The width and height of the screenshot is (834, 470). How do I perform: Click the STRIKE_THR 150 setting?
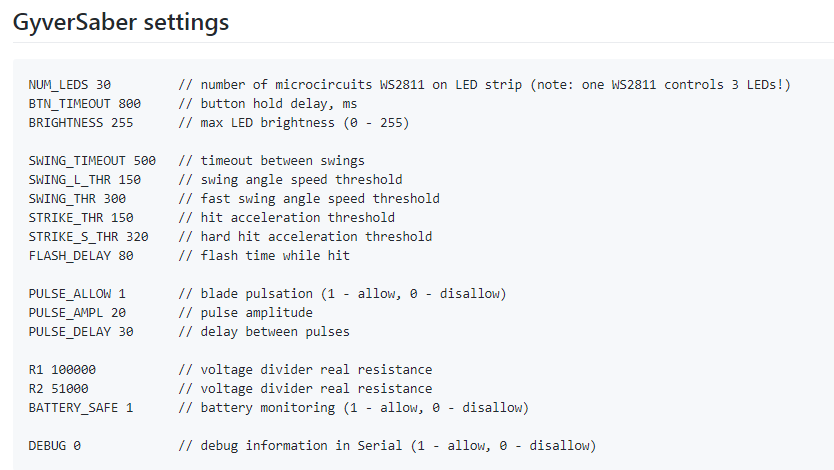[81, 218]
